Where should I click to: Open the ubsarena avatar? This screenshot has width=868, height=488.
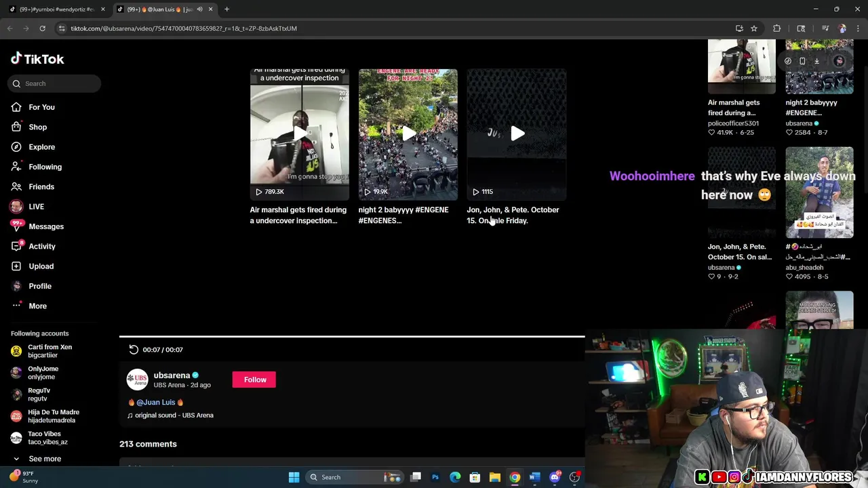pyautogui.click(x=137, y=380)
